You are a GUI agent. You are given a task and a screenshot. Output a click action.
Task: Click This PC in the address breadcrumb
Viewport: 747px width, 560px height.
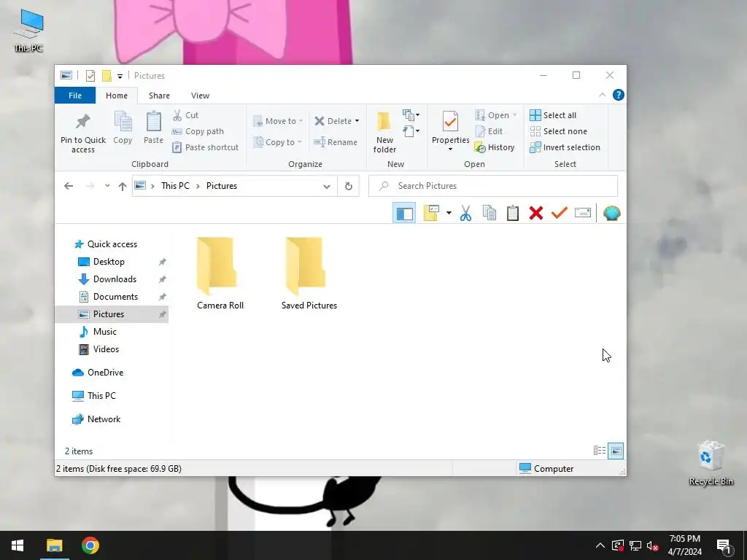(x=175, y=186)
